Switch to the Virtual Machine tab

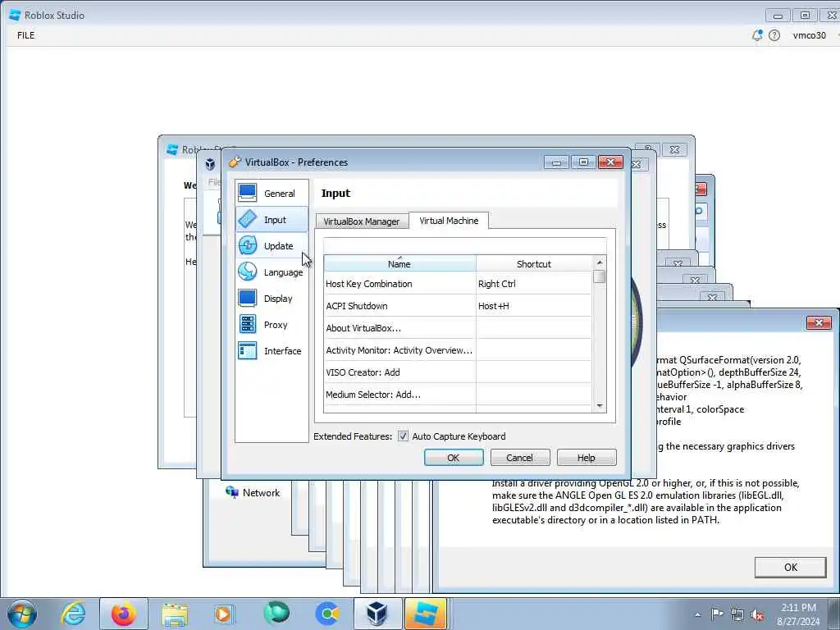point(449,220)
